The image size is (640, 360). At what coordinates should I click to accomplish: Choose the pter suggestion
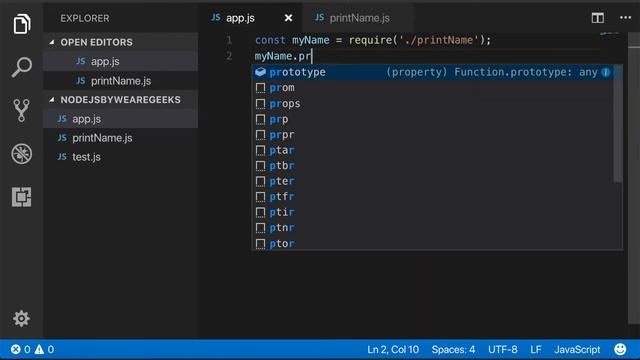coord(433,181)
